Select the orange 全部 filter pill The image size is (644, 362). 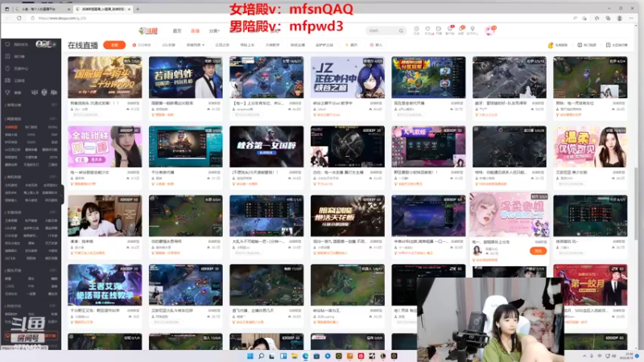114,45
